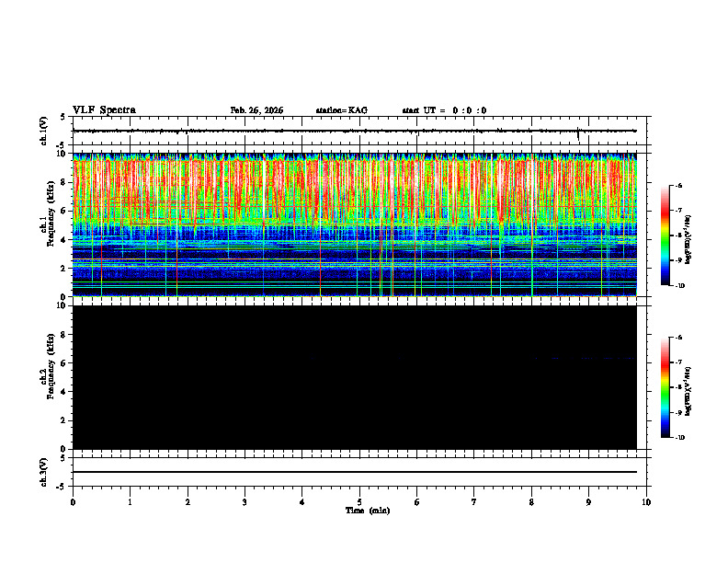Image resolution: width=728 pixels, height=563 pixels.
Task: Click the 'station=KAG' label
Action: click(342, 110)
